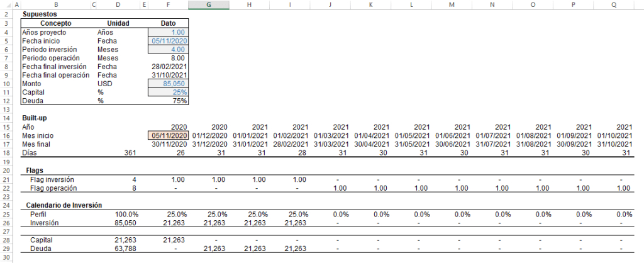Click the row 10 header
Screen dimensions: 644x263
(6, 84)
